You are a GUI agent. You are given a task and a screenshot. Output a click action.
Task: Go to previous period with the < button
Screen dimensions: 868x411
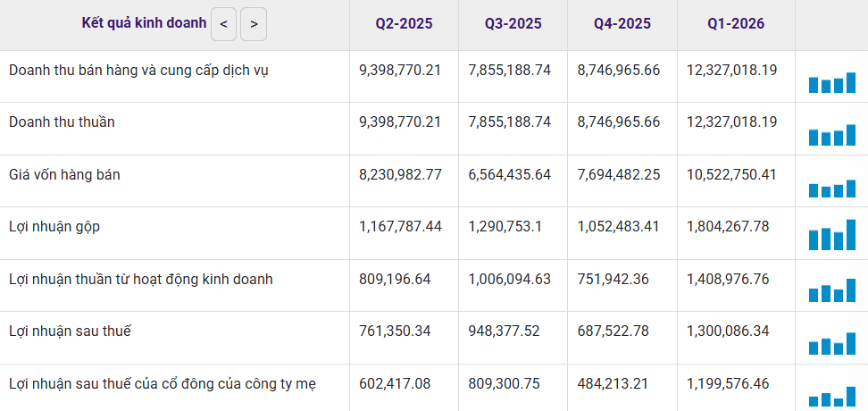click(x=223, y=24)
